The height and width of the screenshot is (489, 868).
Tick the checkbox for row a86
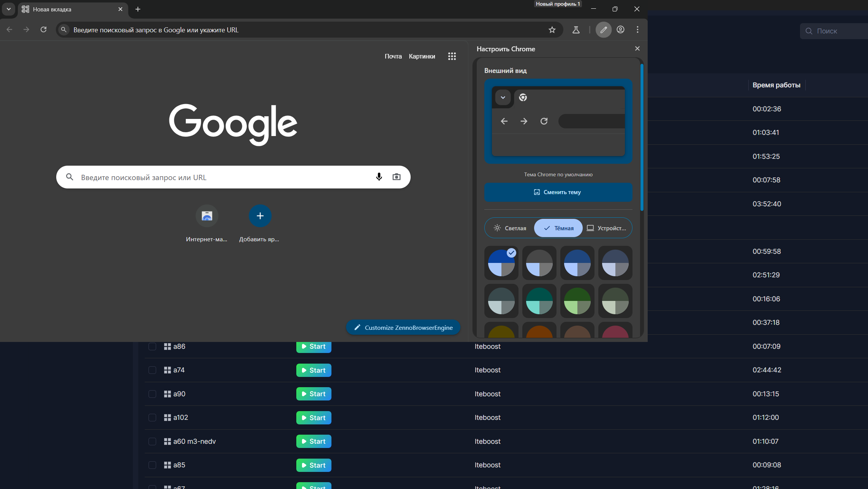(152, 347)
